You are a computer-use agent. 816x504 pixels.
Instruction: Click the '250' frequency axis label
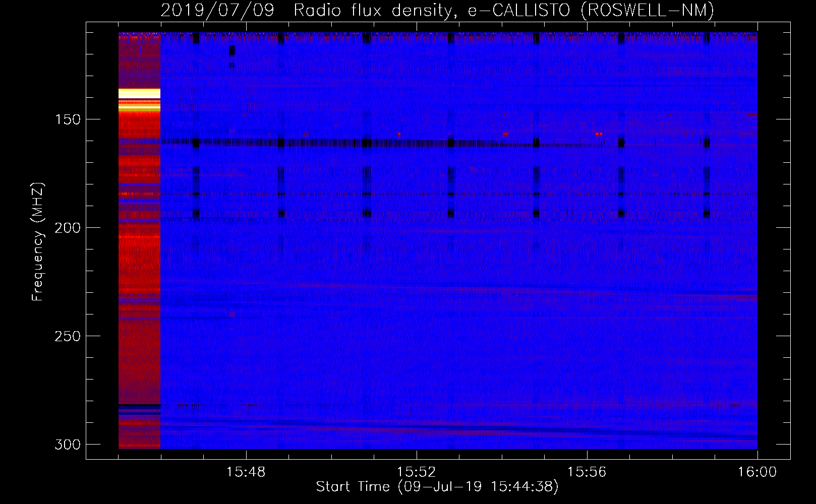[68, 336]
